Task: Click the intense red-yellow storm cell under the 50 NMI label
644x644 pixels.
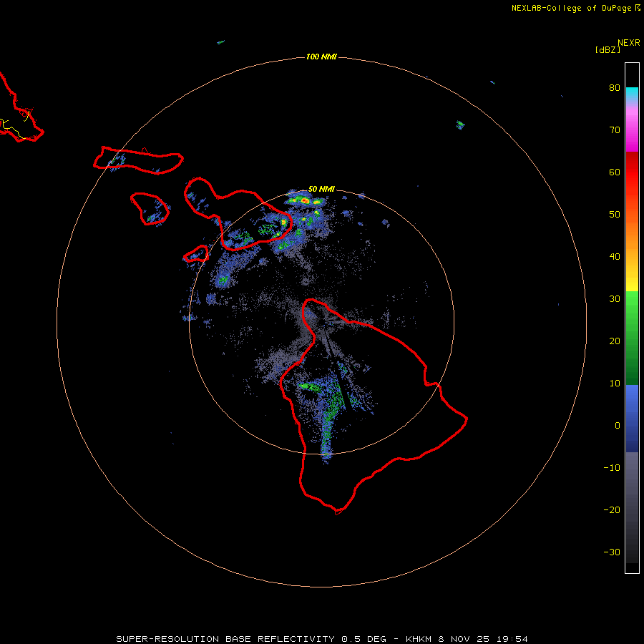Action: pyautogui.click(x=304, y=200)
